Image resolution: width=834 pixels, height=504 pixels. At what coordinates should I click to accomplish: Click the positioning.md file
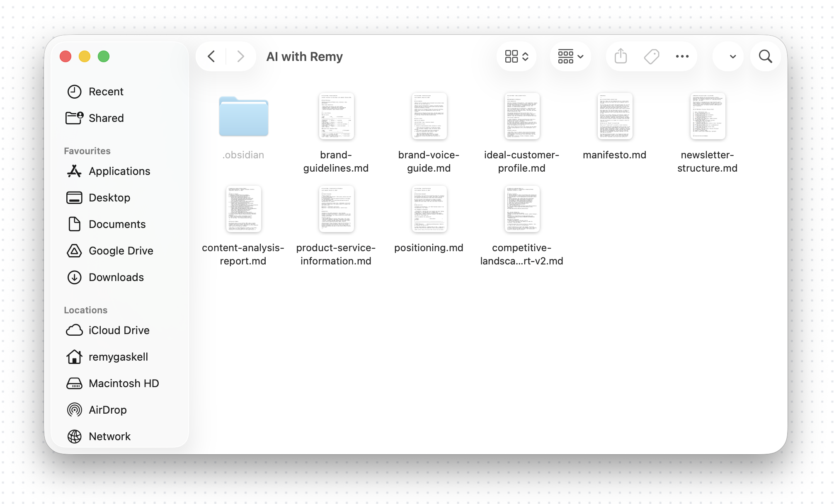(429, 209)
